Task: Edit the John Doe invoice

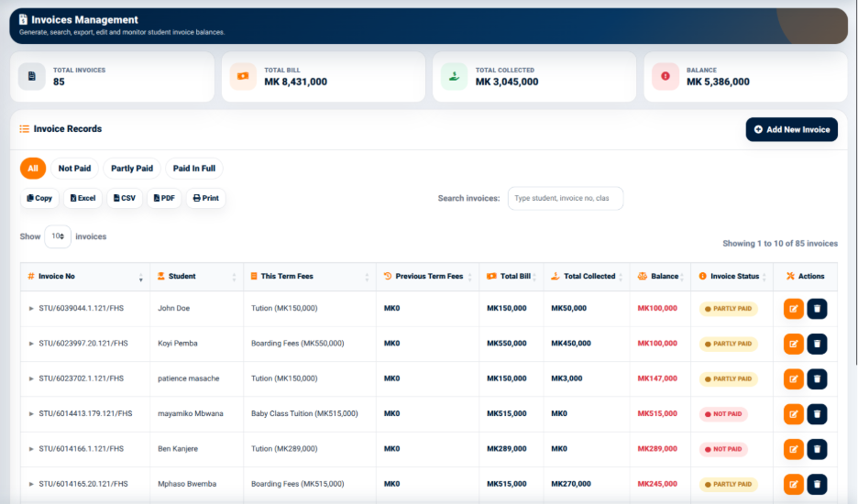Action: point(794,309)
